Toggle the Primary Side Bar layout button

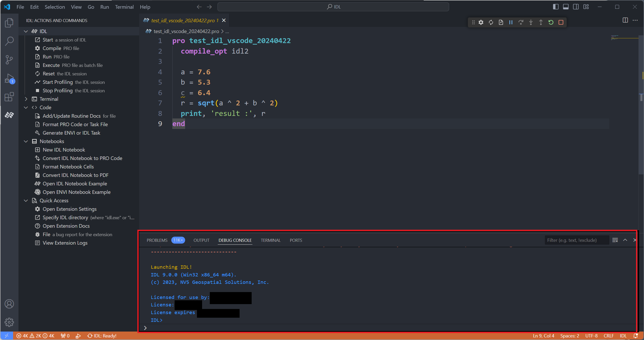click(555, 7)
